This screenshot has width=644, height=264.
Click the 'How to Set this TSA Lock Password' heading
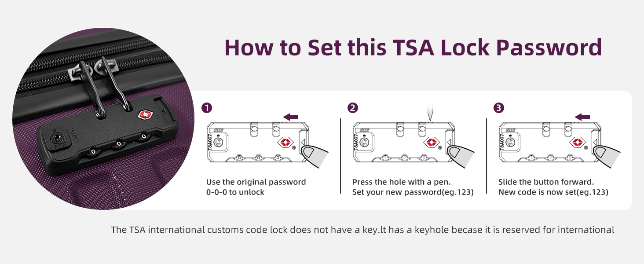[413, 47]
